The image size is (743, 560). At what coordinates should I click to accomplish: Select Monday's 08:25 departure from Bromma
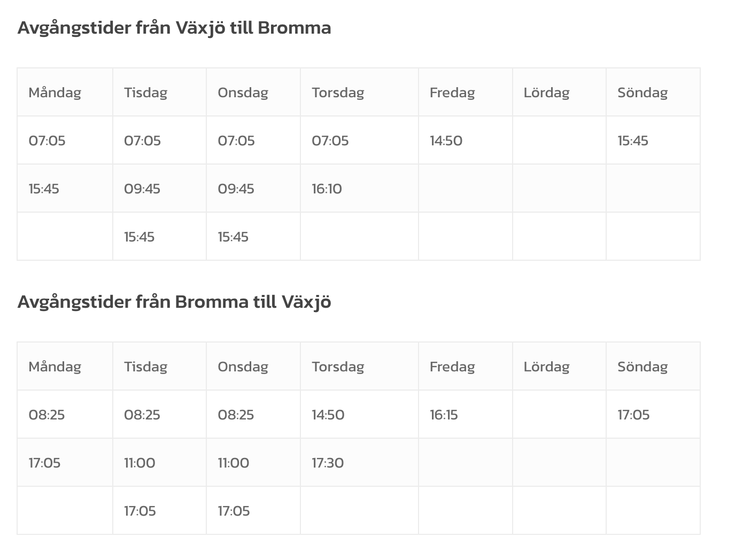[x=47, y=415]
